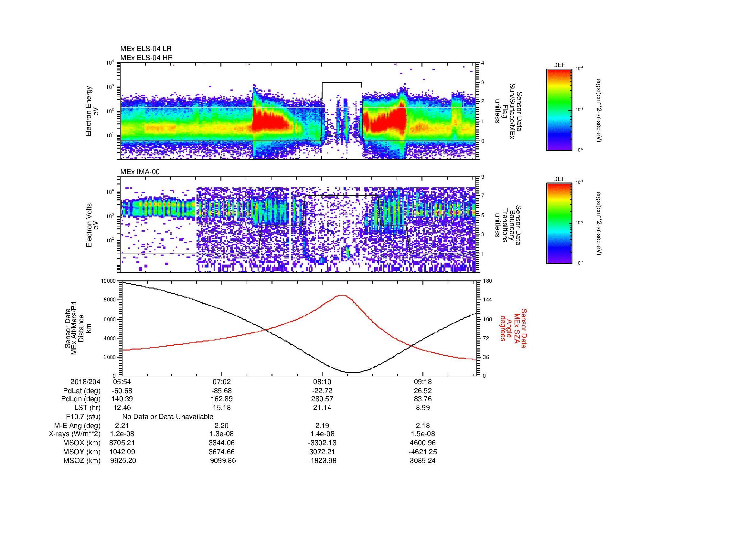The image size is (756, 534).
Task: Click the MSOZ value '3085.24'
Action: point(422,461)
